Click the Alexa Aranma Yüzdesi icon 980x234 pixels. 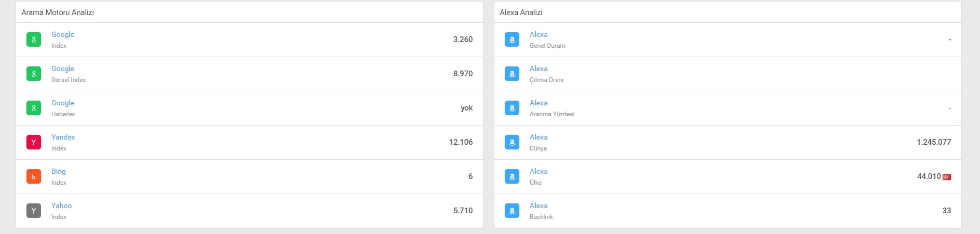tap(512, 108)
